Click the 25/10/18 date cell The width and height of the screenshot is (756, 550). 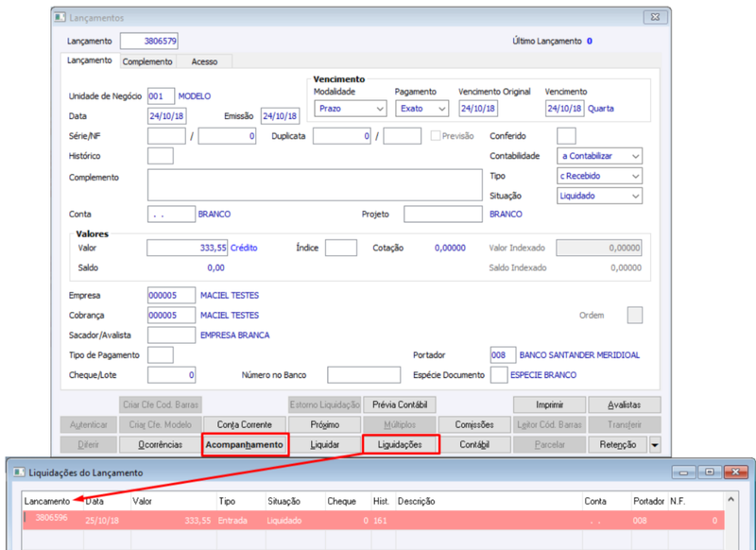click(x=102, y=521)
